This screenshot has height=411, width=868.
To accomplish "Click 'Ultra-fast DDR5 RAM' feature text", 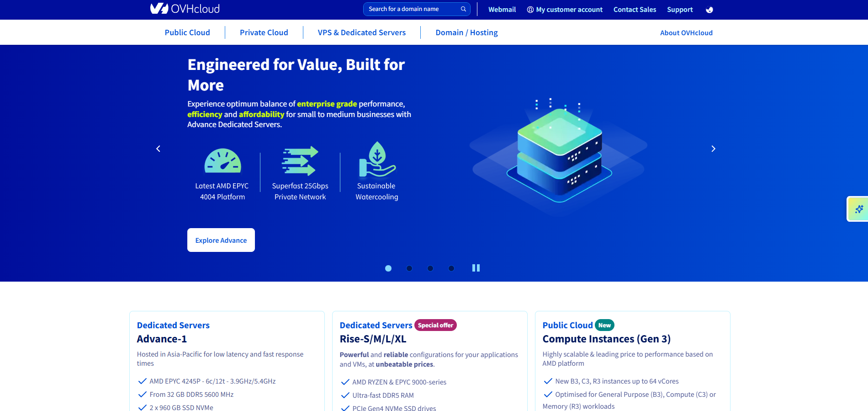I will tap(383, 395).
